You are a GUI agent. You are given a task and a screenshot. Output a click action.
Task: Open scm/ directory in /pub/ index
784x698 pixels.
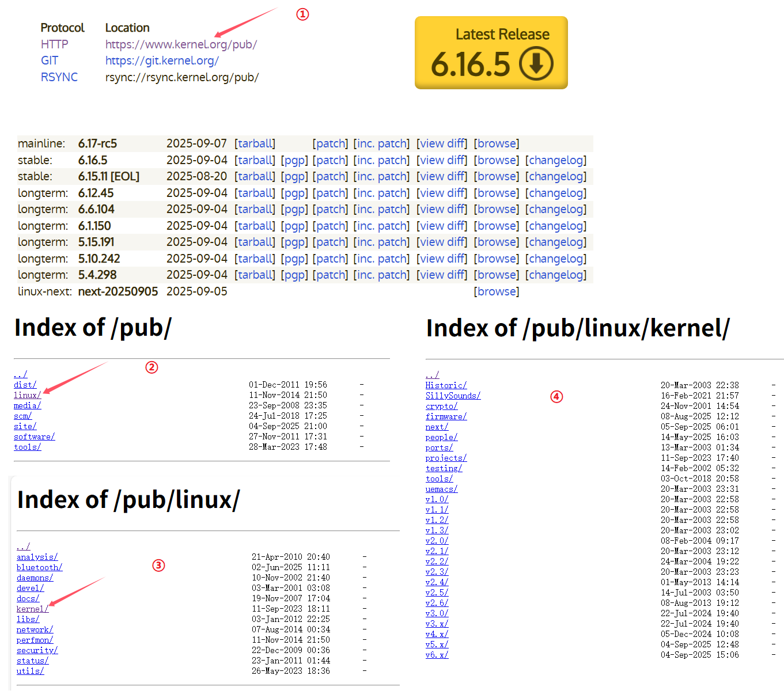(x=22, y=416)
